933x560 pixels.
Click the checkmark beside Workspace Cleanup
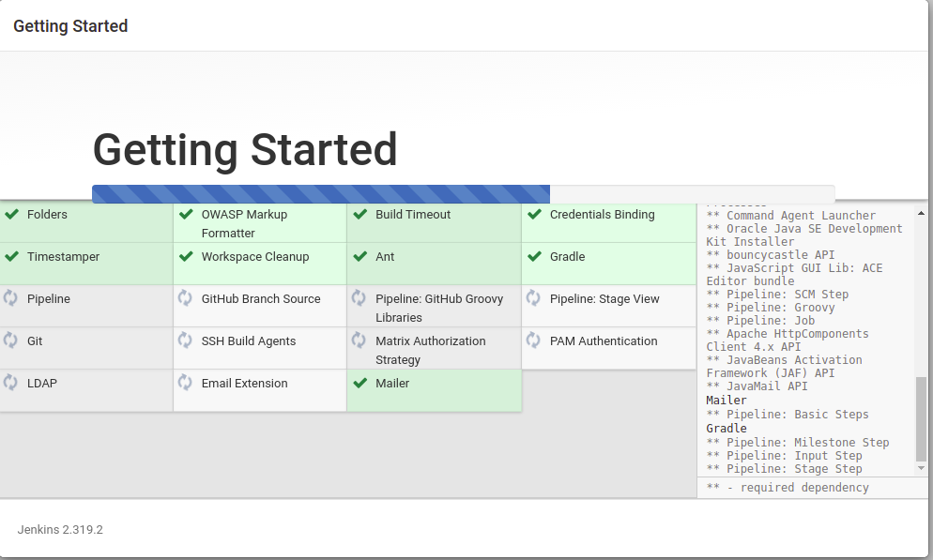[186, 256]
